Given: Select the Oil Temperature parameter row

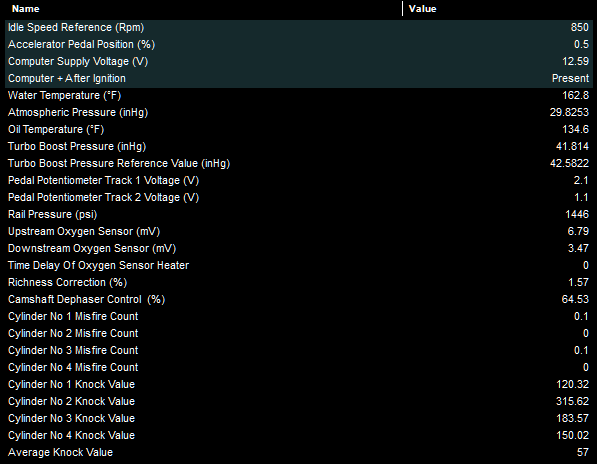Looking at the screenshot, I should coord(299,129).
